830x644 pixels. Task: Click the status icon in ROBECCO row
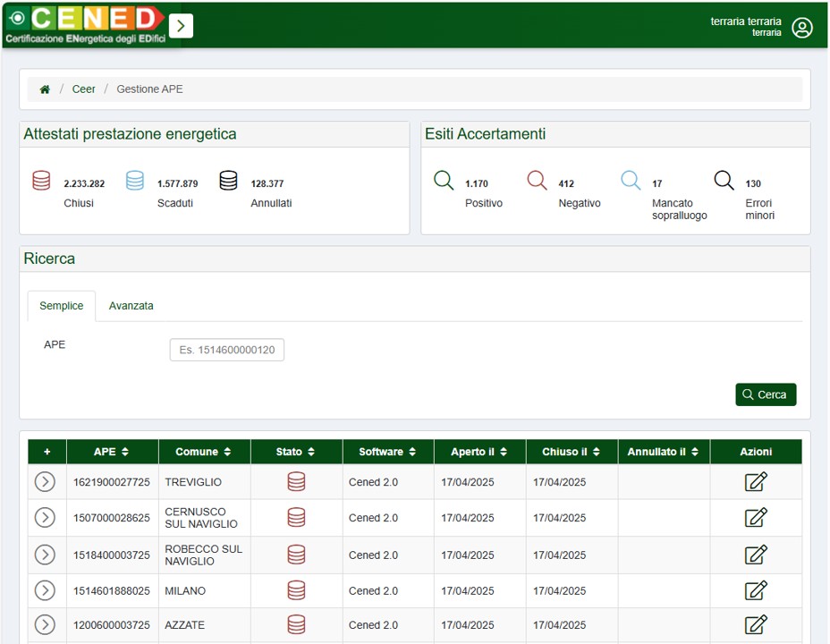296,555
